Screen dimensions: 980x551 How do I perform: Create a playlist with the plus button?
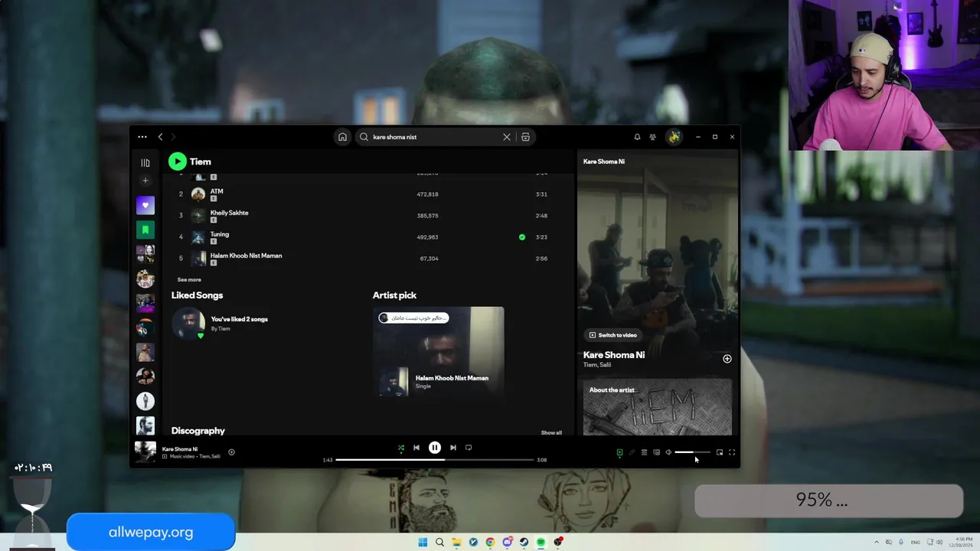coord(145,181)
